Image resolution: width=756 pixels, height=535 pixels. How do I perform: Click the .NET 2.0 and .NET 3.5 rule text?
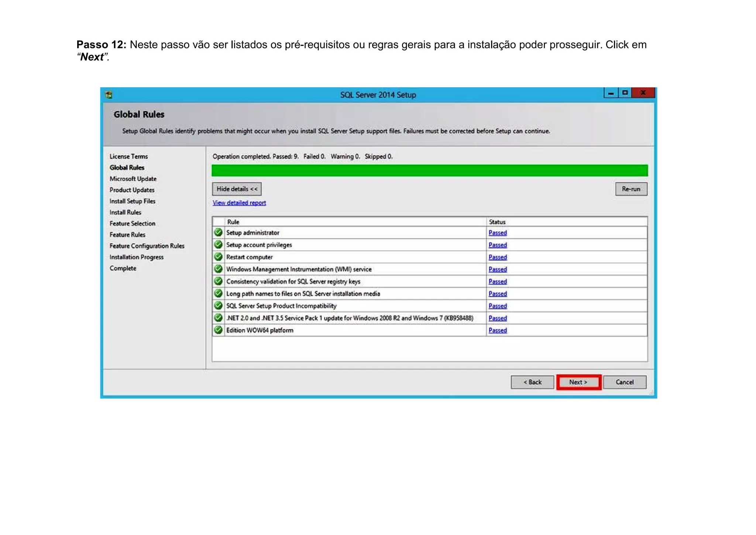click(350, 318)
